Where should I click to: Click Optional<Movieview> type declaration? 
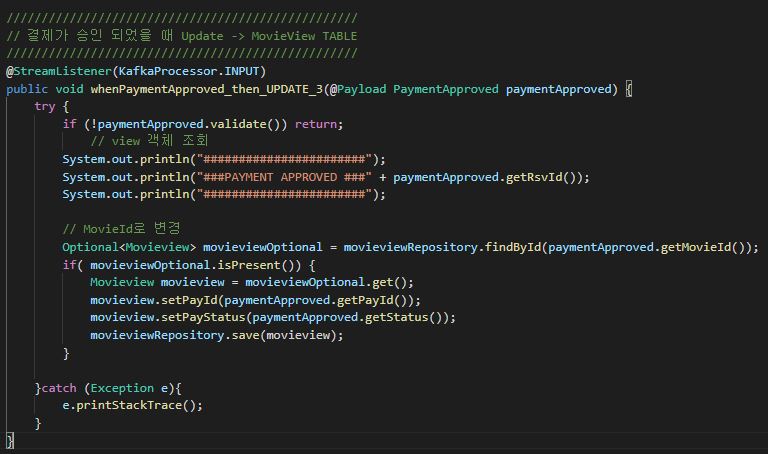[x=129, y=247]
